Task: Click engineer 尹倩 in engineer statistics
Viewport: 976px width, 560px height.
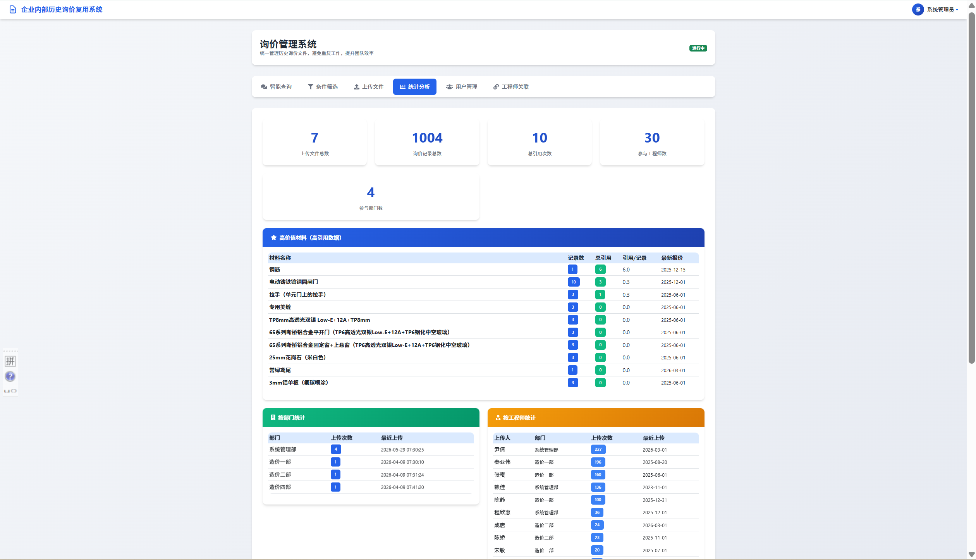Action: (x=500, y=450)
